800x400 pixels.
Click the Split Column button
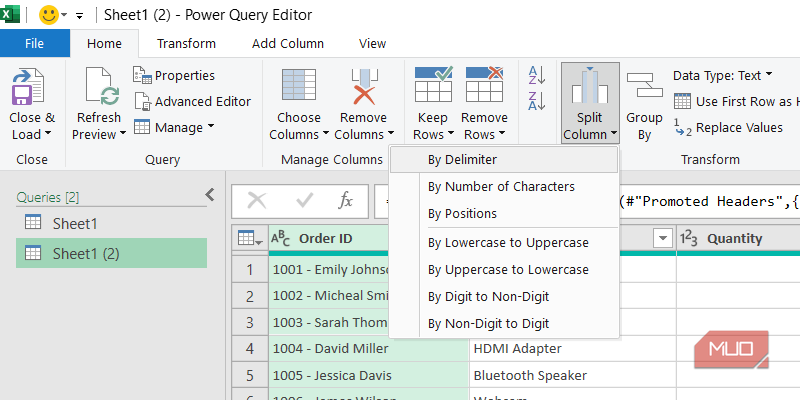590,103
